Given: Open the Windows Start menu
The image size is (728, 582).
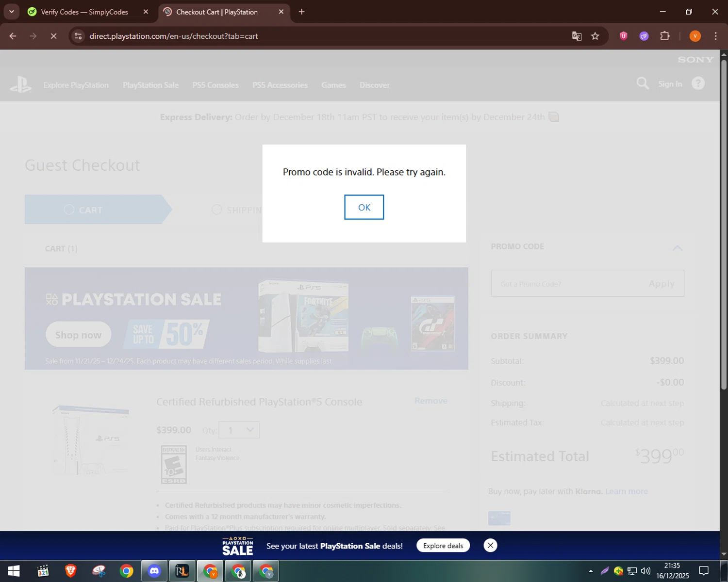Looking at the screenshot, I should coord(14,571).
